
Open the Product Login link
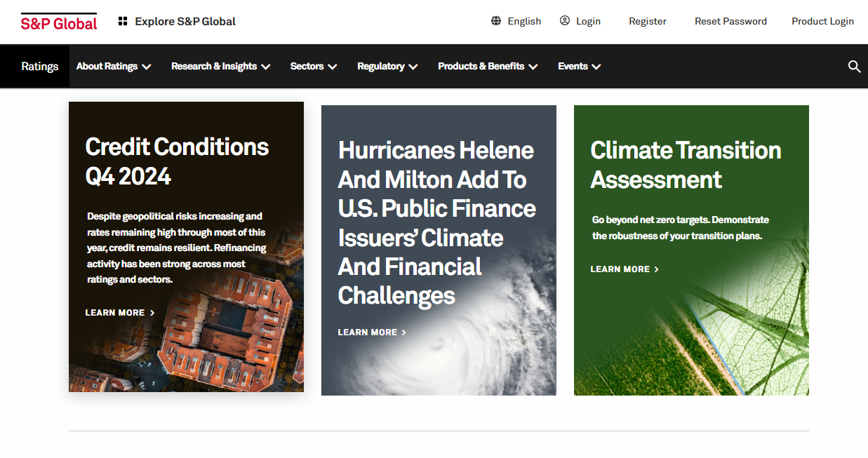tap(822, 21)
